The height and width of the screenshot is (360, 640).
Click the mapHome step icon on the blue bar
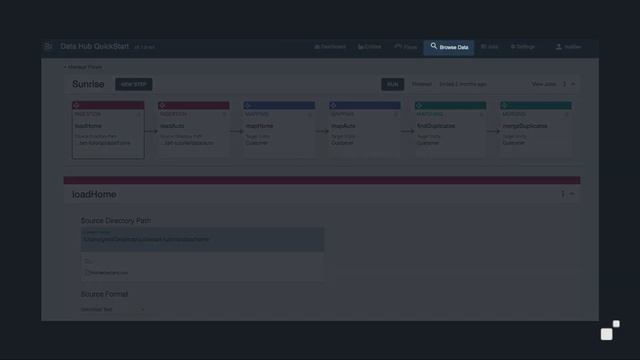click(x=247, y=105)
